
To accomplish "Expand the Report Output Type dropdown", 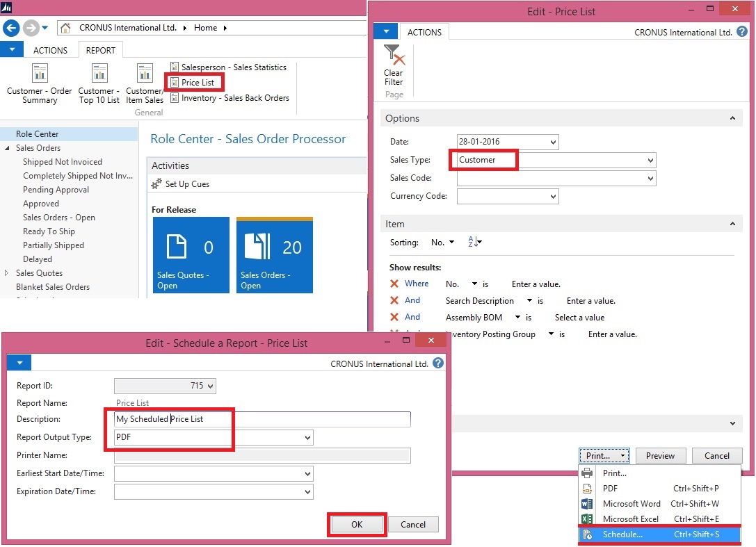I will click(x=307, y=438).
